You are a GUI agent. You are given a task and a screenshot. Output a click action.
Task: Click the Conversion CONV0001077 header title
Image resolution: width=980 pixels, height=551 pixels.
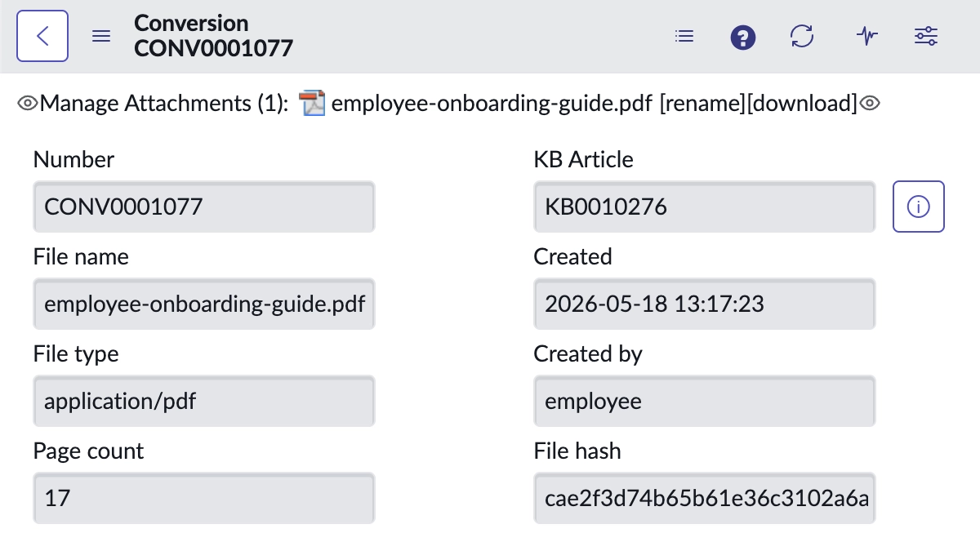click(213, 36)
